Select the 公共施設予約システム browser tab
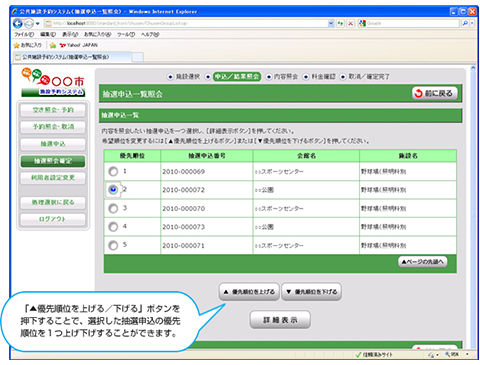The image size is (480, 365). pyautogui.click(x=72, y=57)
